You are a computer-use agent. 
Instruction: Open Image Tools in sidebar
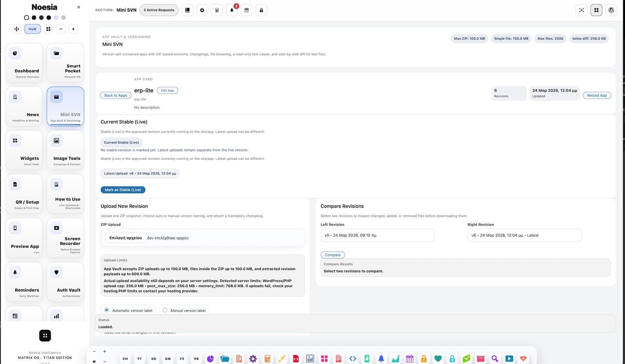pos(66,150)
